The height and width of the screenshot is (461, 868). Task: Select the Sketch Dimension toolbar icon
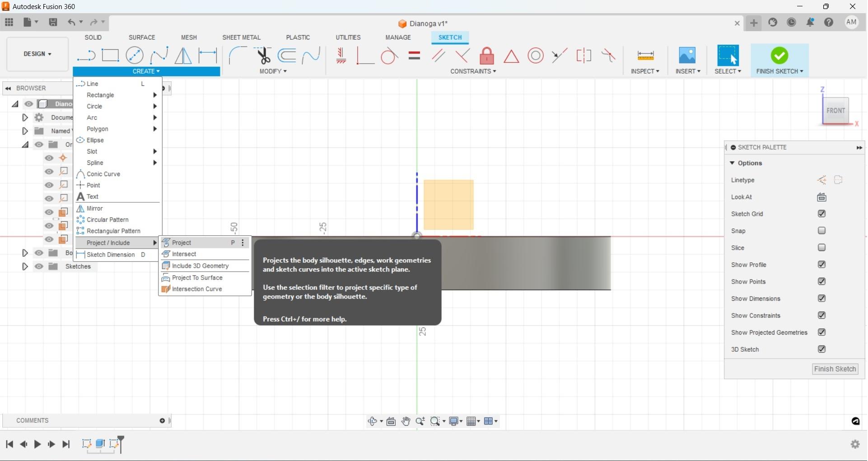click(x=208, y=56)
